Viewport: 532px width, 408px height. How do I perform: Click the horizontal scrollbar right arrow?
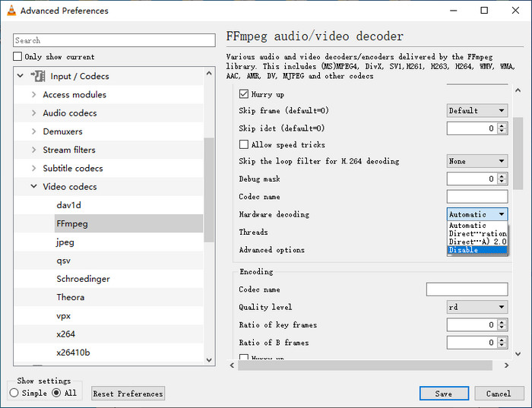[x=506, y=365]
